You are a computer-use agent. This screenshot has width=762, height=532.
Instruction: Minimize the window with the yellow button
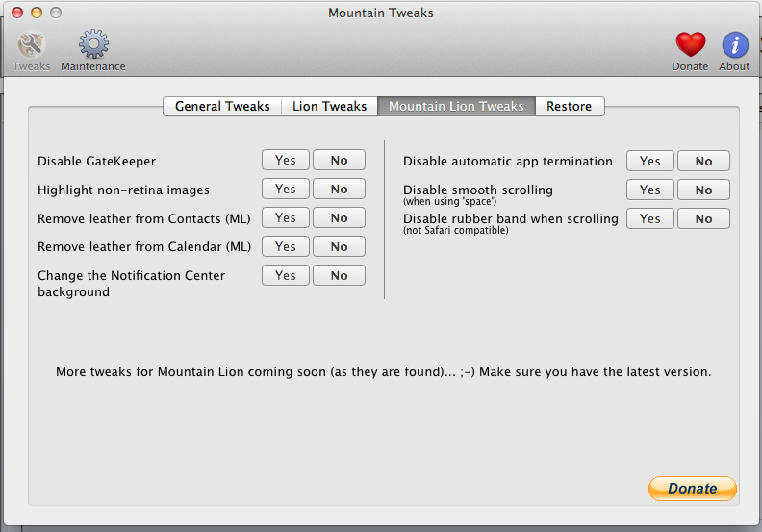click(37, 13)
